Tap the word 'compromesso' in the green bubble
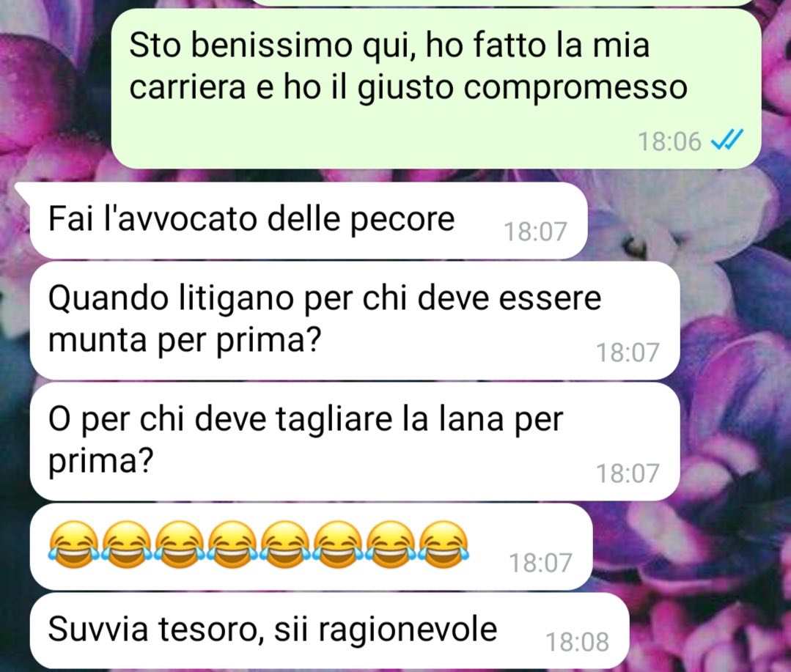 [575, 88]
